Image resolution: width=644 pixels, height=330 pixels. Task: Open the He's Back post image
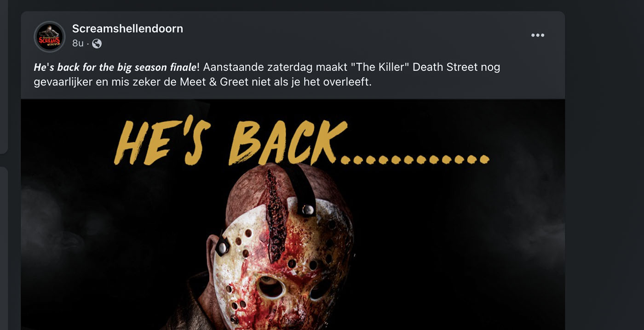(293, 214)
